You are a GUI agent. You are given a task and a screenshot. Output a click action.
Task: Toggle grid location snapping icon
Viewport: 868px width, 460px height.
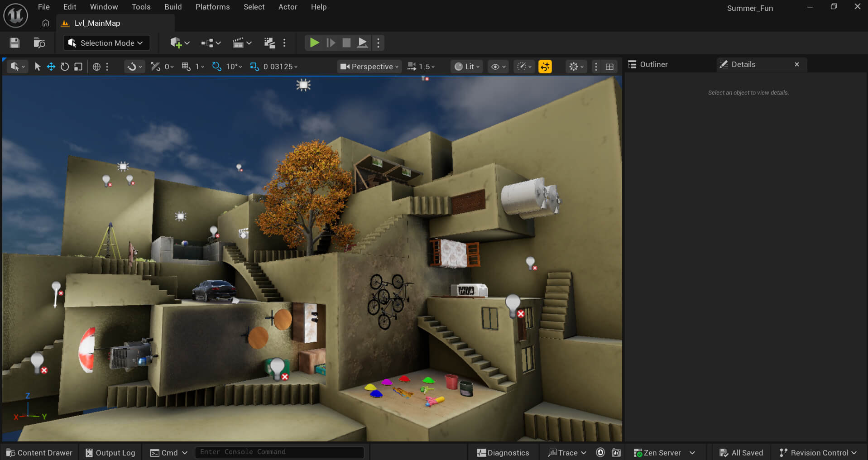186,67
